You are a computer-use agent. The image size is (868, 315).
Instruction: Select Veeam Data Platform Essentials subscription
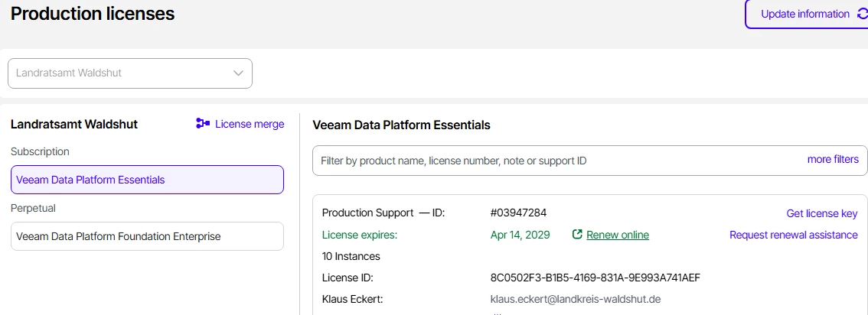coord(147,180)
